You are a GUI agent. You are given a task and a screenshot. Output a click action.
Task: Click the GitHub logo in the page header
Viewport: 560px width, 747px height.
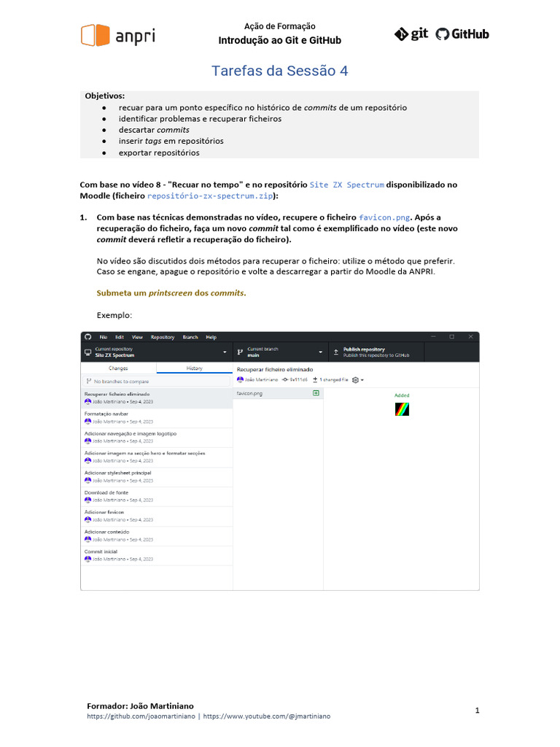coord(462,34)
